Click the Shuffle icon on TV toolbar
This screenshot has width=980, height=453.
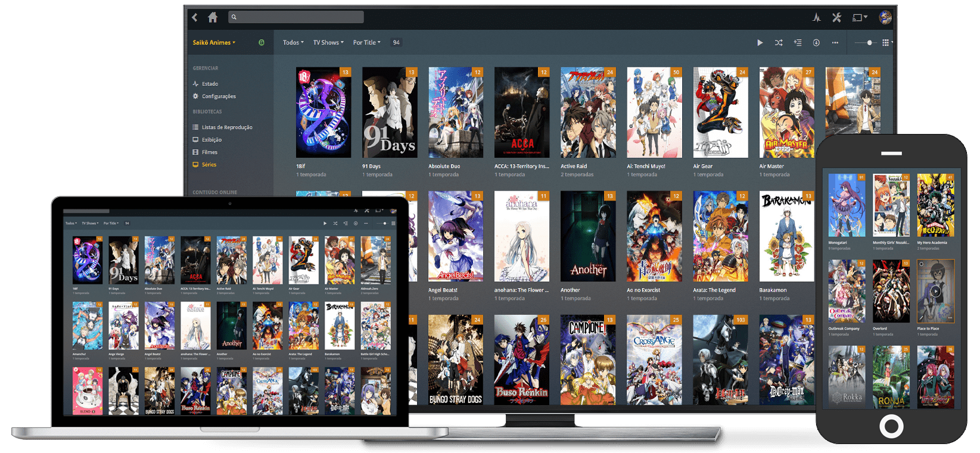(779, 43)
